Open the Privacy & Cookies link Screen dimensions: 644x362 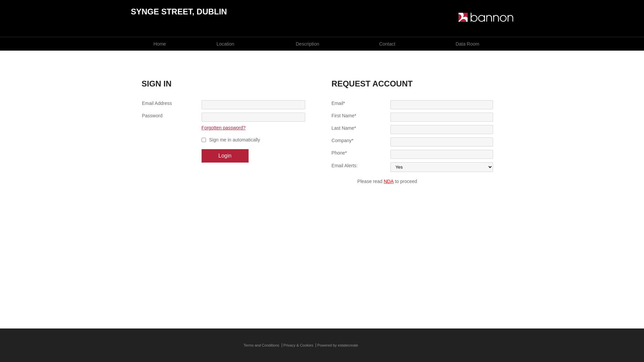click(x=298, y=345)
